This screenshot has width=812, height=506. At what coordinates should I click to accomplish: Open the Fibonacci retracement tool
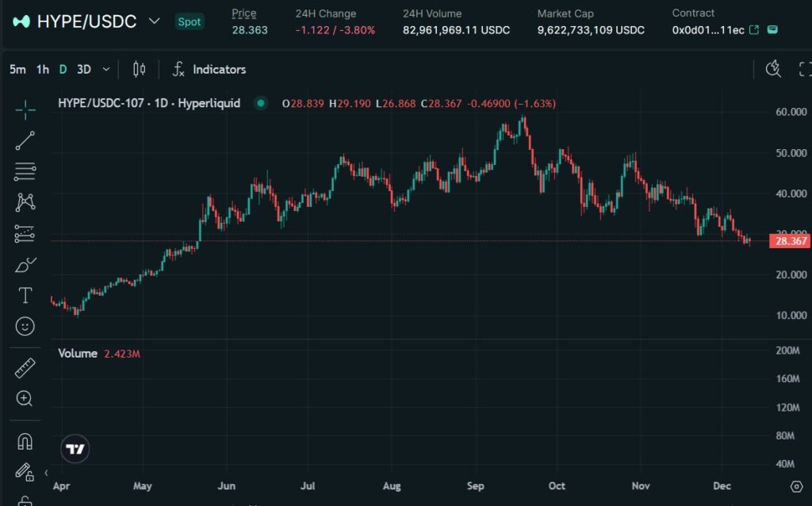click(25, 171)
